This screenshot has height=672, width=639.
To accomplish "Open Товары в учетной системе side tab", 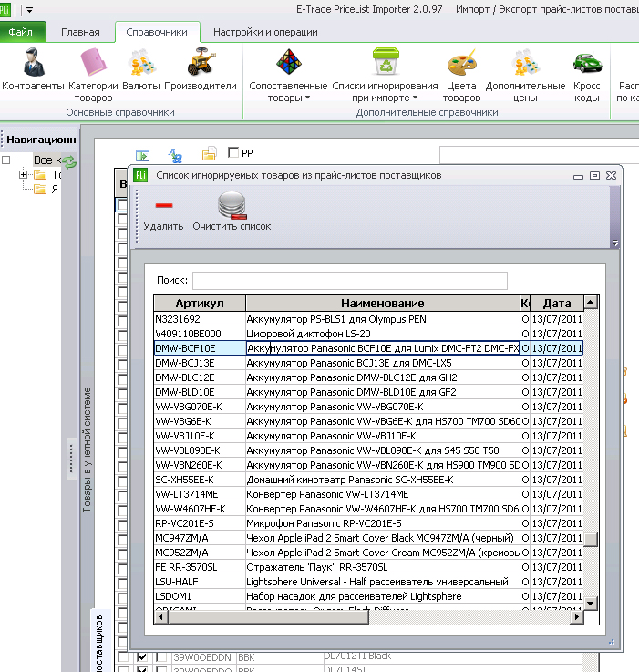I will tap(87, 450).
